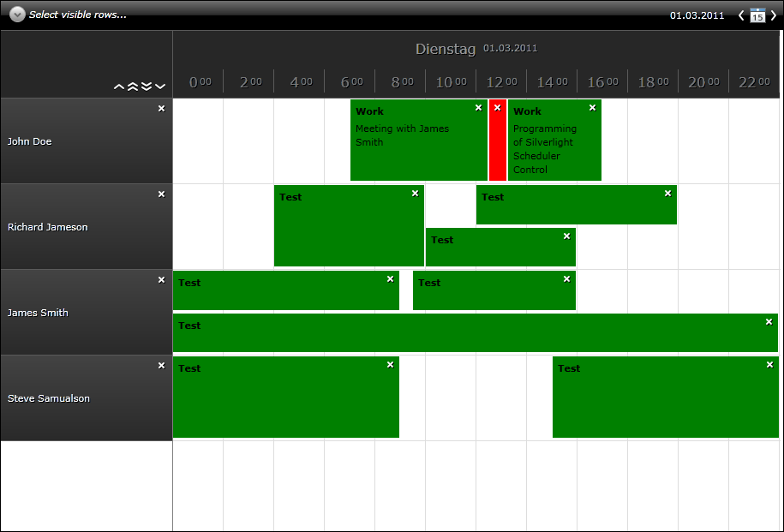
Task: Jump to last resource with the double down chevron
Action: (147, 87)
